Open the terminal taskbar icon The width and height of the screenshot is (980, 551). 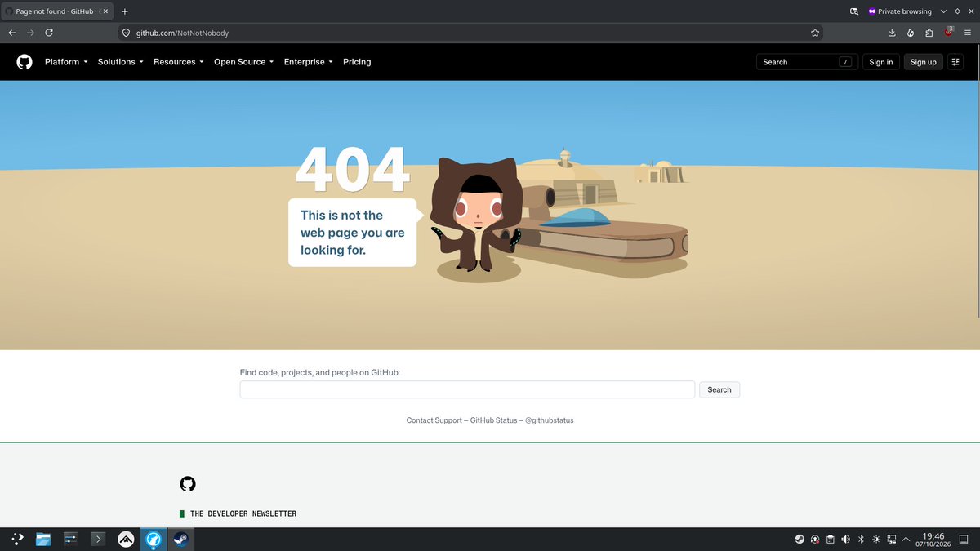pyautogui.click(x=98, y=539)
